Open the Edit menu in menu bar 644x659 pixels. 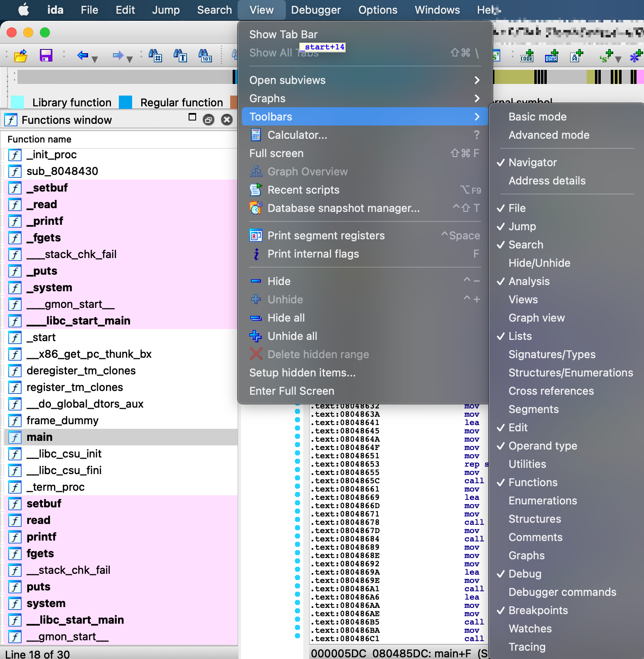coord(125,10)
